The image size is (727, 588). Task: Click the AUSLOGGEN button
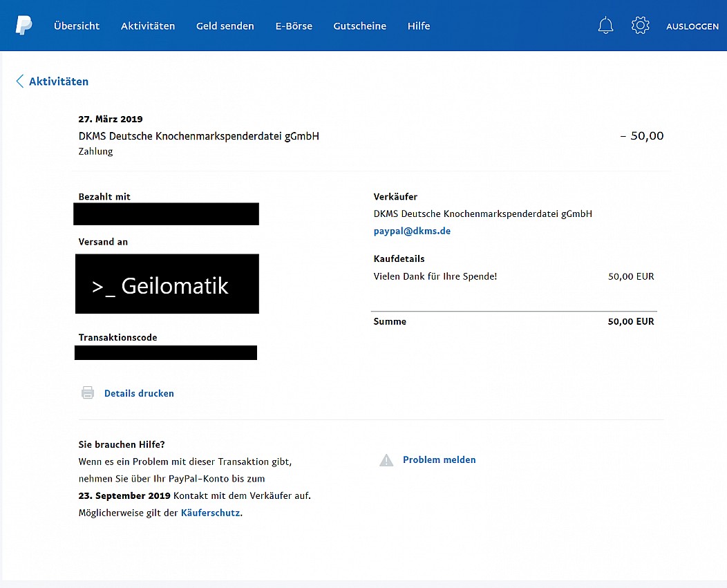pos(692,26)
